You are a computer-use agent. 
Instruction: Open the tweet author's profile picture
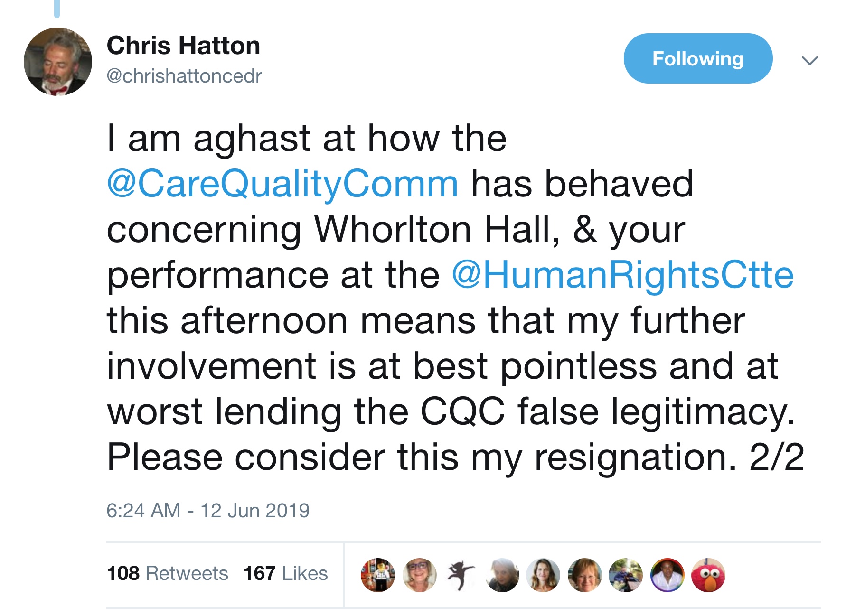pyautogui.click(x=58, y=62)
